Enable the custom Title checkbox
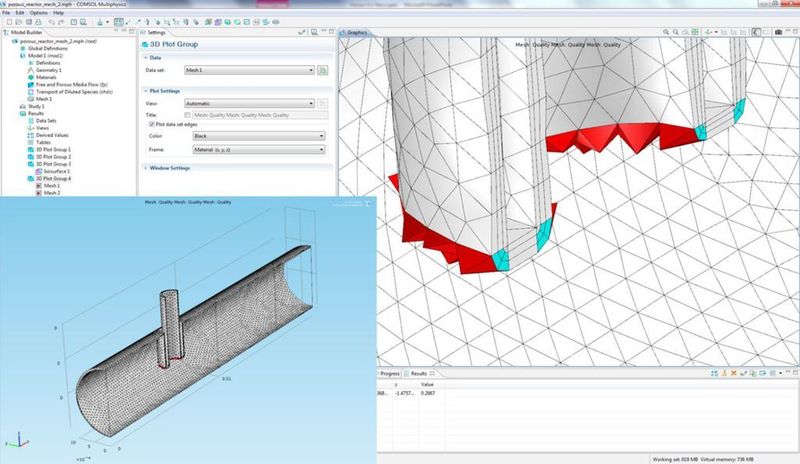The width and height of the screenshot is (800, 464). [187, 114]
